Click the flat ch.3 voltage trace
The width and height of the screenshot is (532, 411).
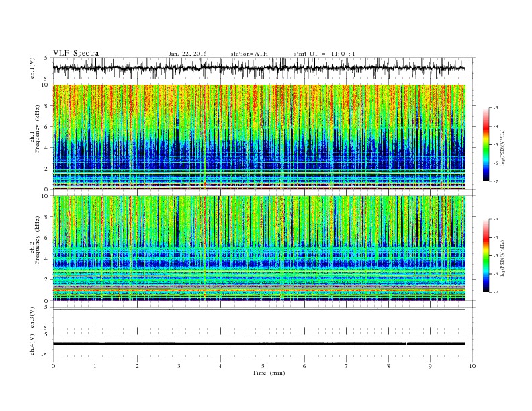[259, 310]
